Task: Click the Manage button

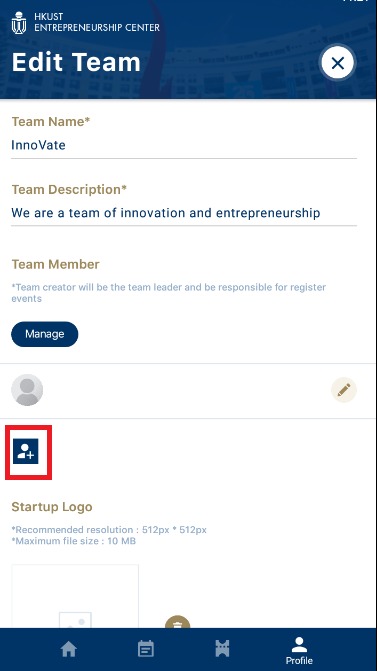Action: click(x=45, y=334)
